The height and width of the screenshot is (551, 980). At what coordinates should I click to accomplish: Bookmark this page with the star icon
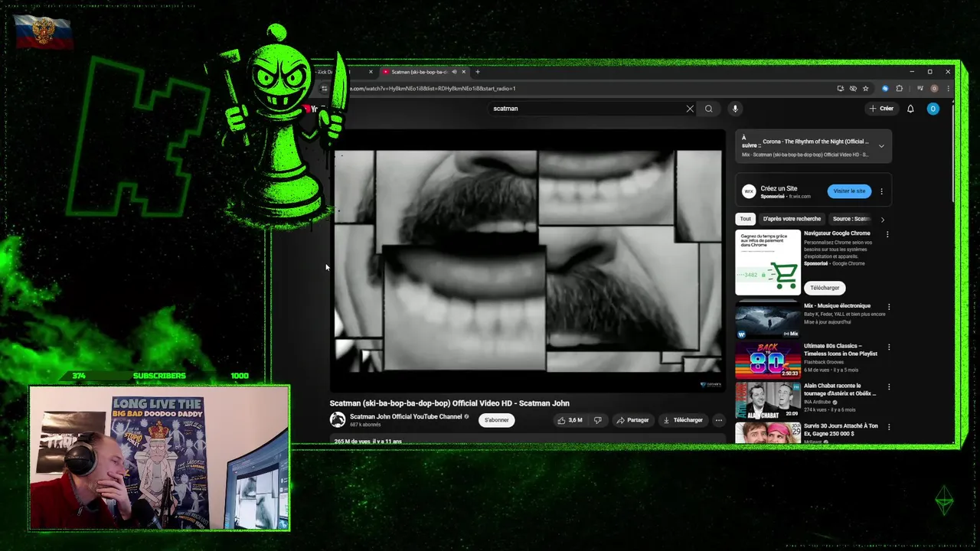tap(866, 88)
